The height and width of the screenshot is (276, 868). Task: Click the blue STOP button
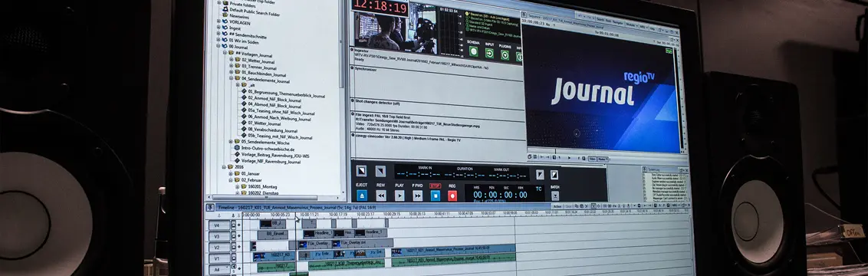pyautogui.click(x=435, y=195)
